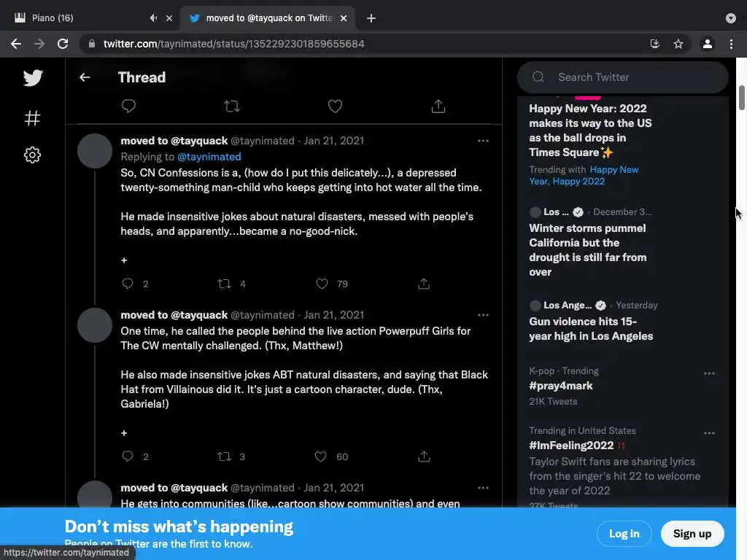The image size is (747, 560).
Task: Mute the Piano tab audio
Action: 153,18
